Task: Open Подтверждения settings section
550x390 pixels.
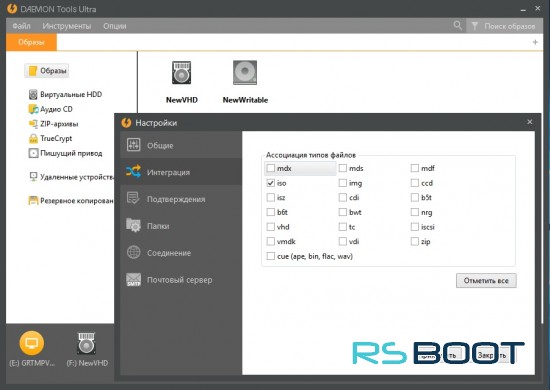Action: (181, 199)
